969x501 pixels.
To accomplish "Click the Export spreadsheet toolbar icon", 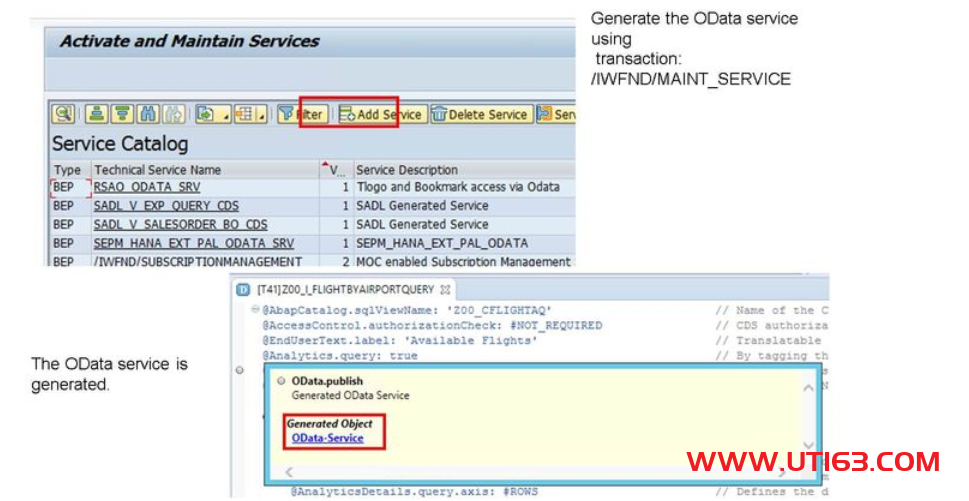I will pos(204,114).
